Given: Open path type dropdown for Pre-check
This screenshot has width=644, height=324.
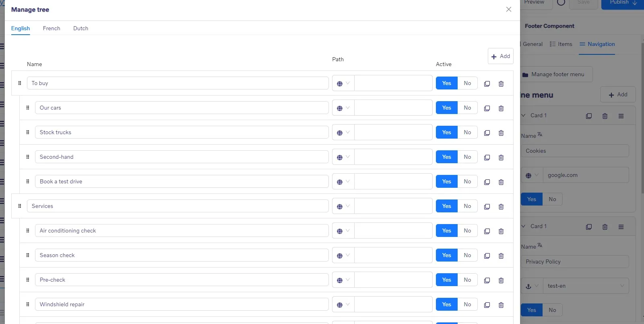Looking at the screenshot, I should tap(343, 280).
